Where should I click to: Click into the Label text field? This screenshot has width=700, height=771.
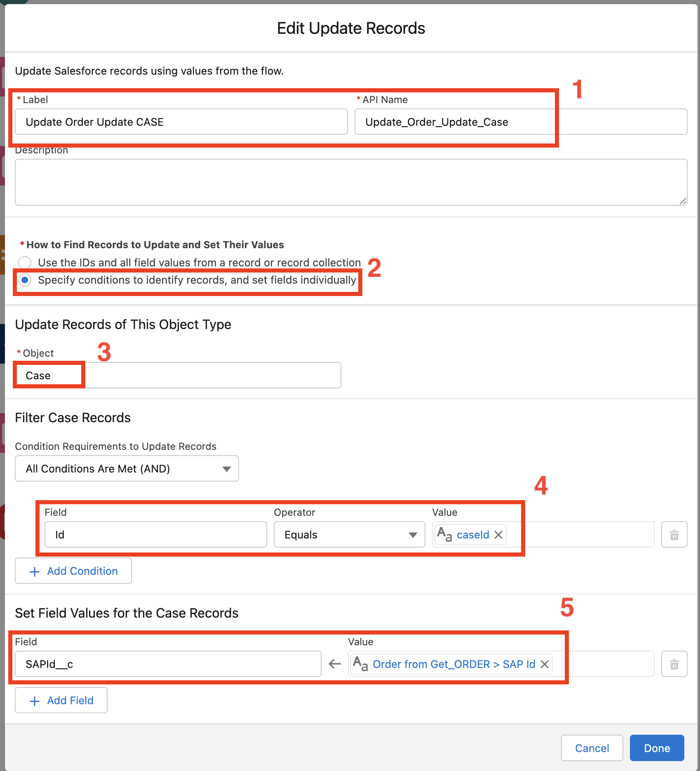pos(181,122)
